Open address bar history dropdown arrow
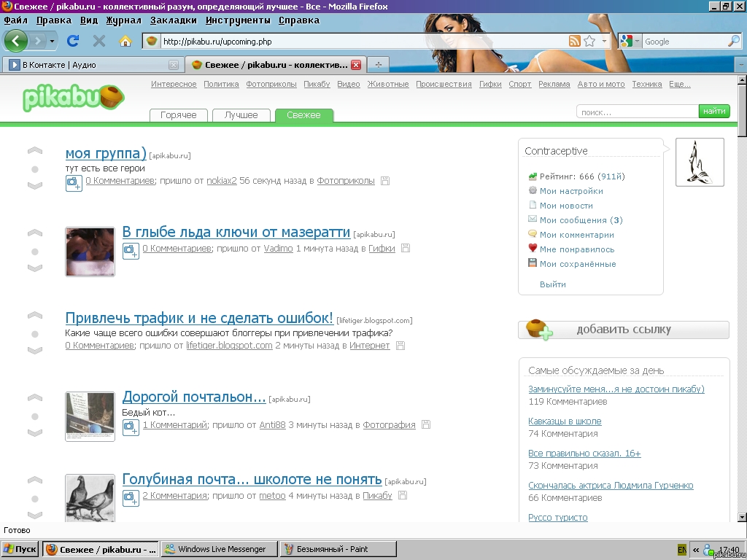The image size is (747, 560). [x=604, y=42]
